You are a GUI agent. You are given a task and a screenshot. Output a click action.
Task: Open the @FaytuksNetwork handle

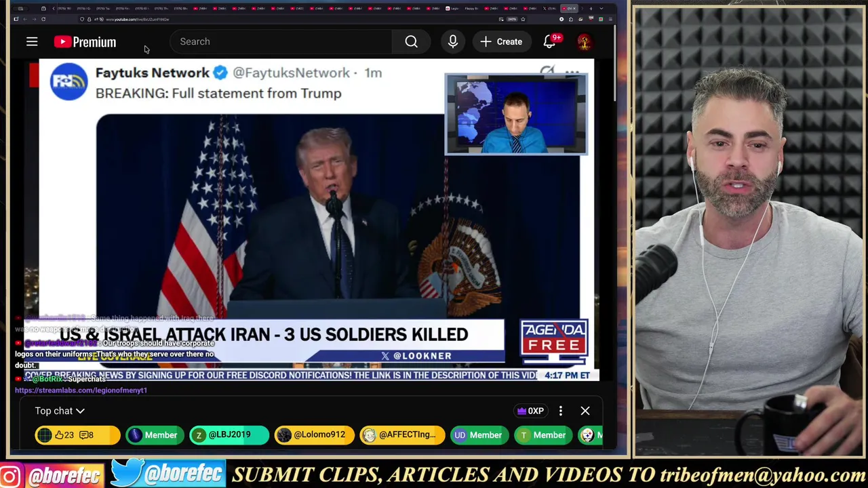tap(292, 73)
